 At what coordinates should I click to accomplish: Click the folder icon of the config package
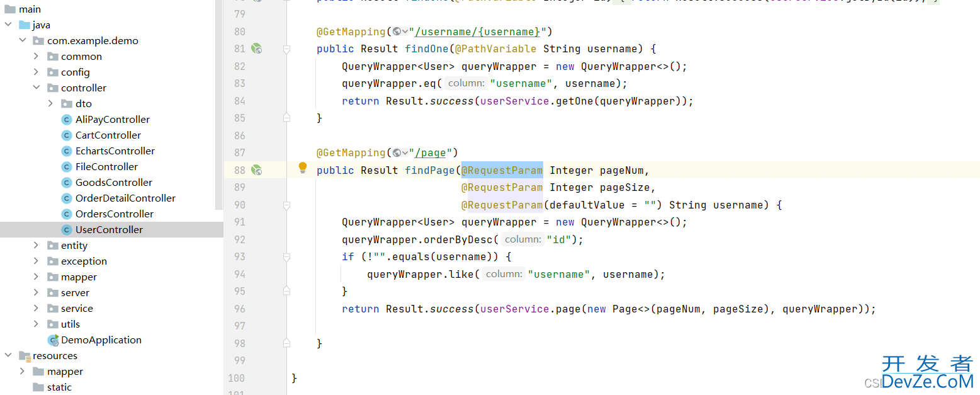click(x=53, y=72)
